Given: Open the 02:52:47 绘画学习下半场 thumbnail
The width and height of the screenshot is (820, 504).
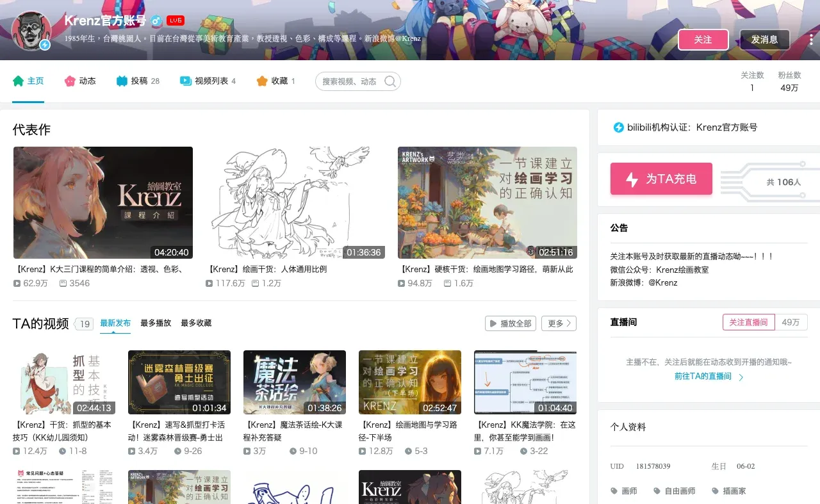Looking at the screenshot, I should point(410,382).
